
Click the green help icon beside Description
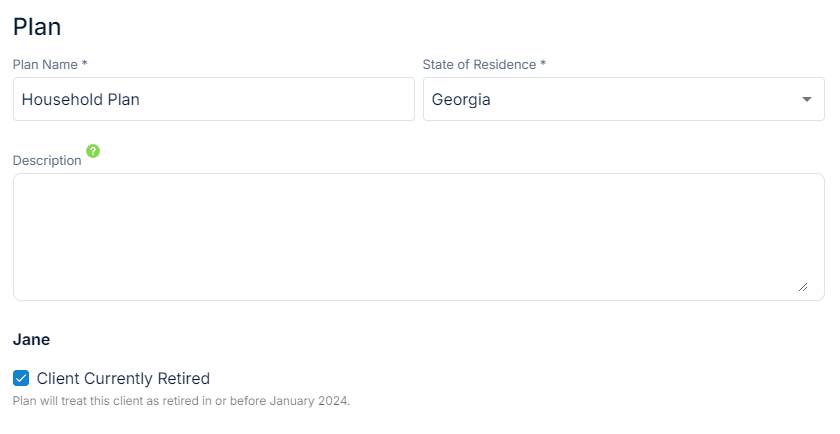(93, 151)
